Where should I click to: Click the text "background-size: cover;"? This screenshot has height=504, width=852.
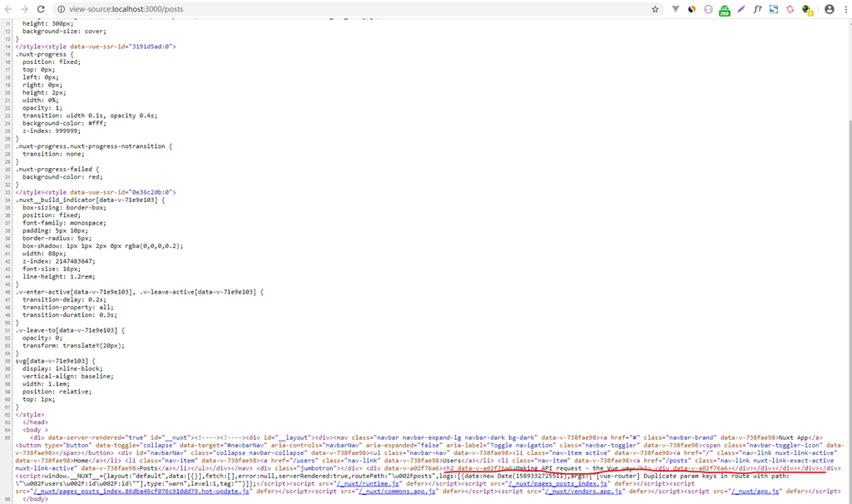click(64, 32)
